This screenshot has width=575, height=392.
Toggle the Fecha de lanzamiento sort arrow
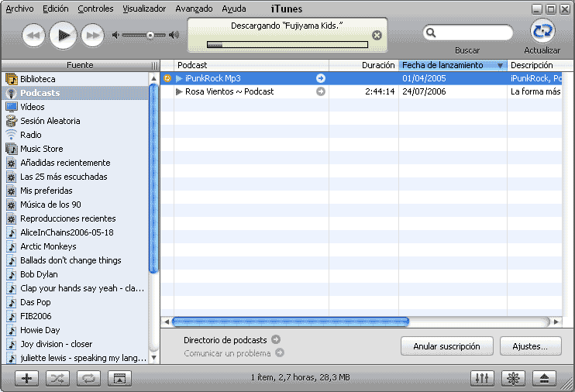tap(500, 65)
